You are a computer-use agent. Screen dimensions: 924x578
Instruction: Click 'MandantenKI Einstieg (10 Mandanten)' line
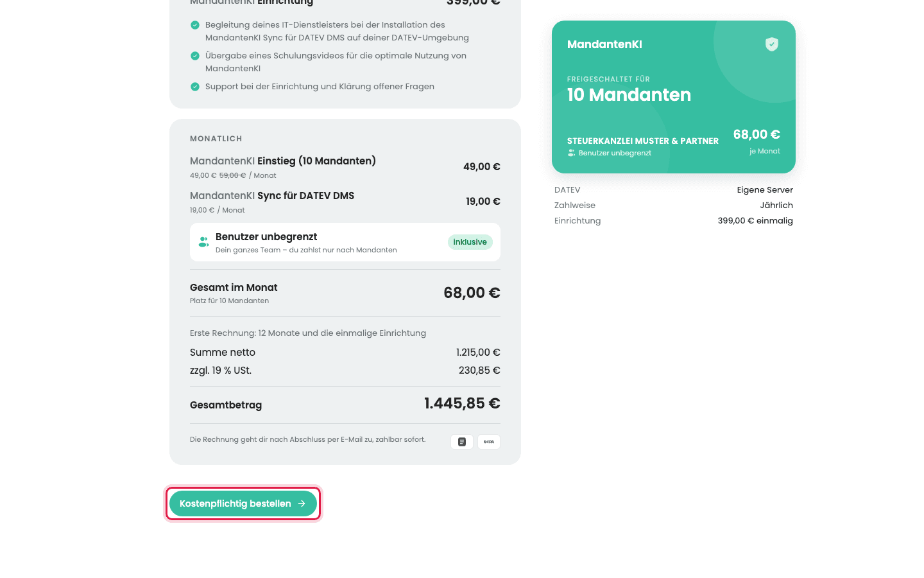[283, 161]
